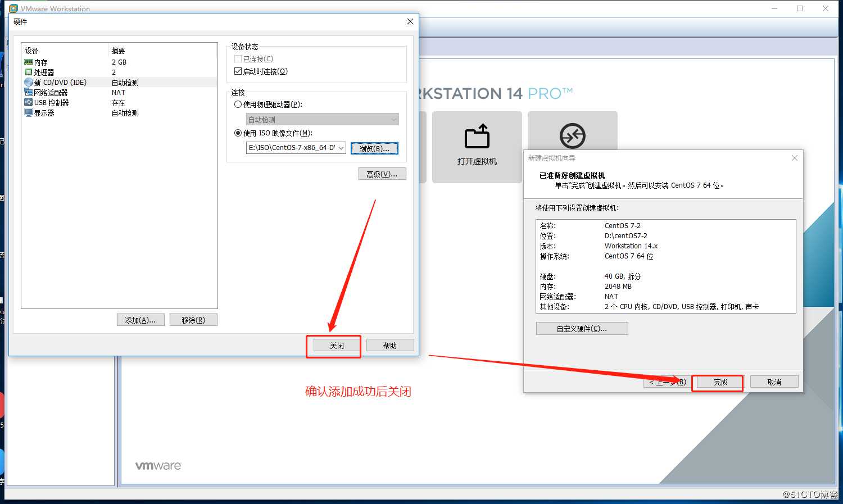Click the 名称 CentOS 7-2 value in wizard
The width and height of the screenshot is (843, 504).
tap(622, 225)
